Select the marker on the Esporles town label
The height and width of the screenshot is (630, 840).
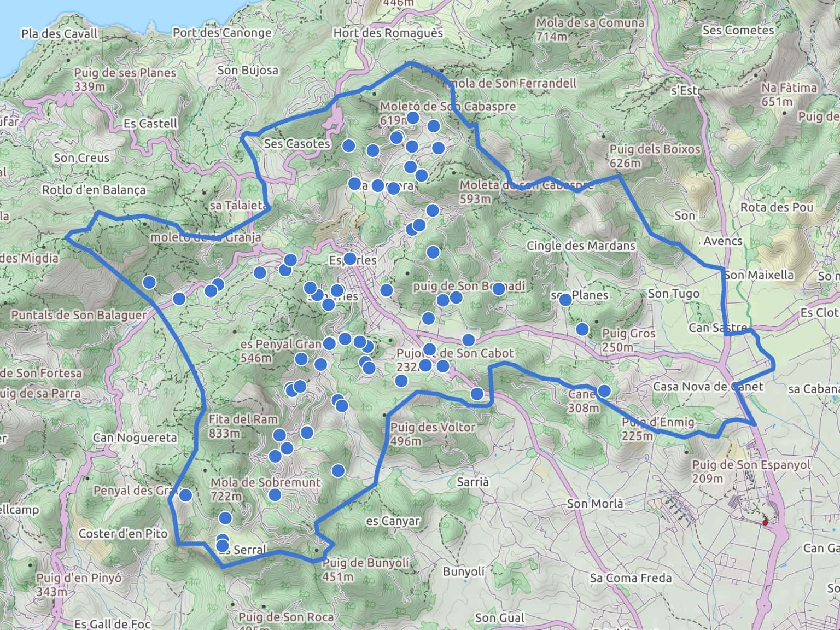[349, 259]
